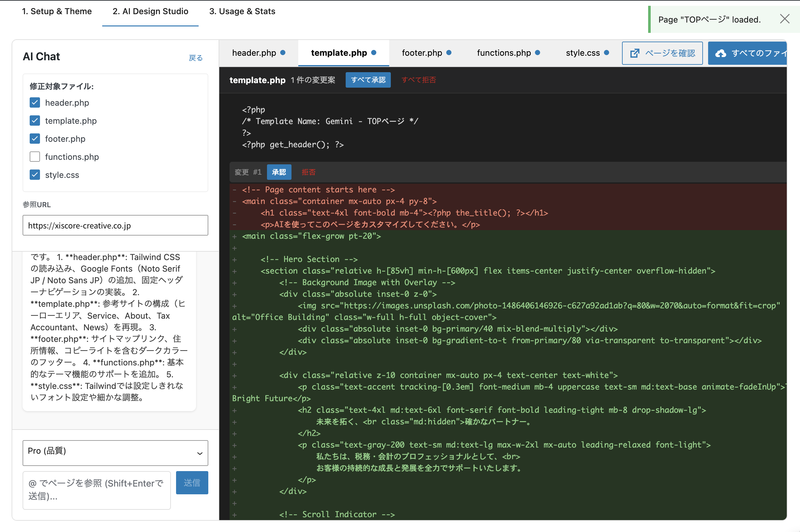Open the Setup & Theme tab
800x532 pixels.
[x=57, y=11]
